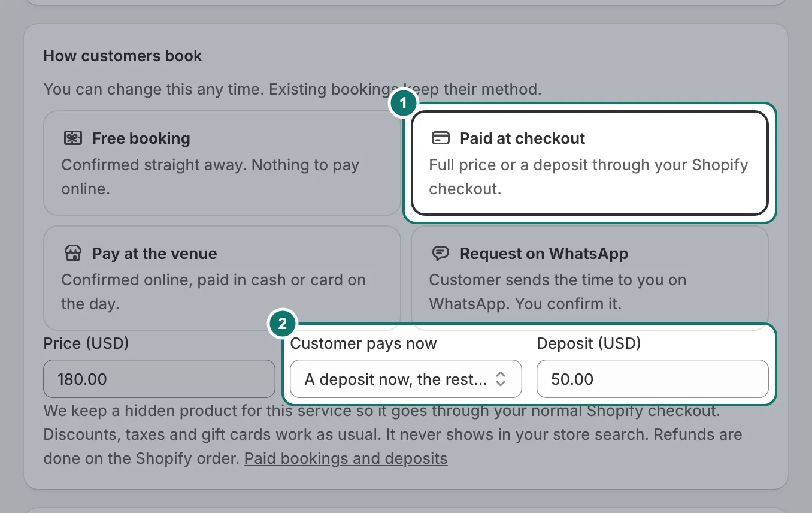Click the 'Price (USD)' label
The height and width of the screenshot is (513, 812).
[x=86, y=344]
